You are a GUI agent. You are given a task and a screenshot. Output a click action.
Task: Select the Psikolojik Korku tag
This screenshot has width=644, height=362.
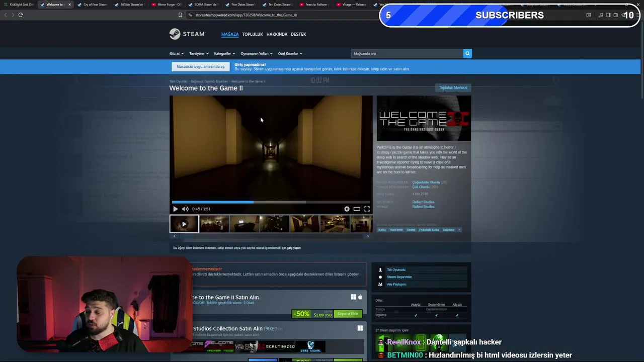pyautogui.click(x=429, y=230)
